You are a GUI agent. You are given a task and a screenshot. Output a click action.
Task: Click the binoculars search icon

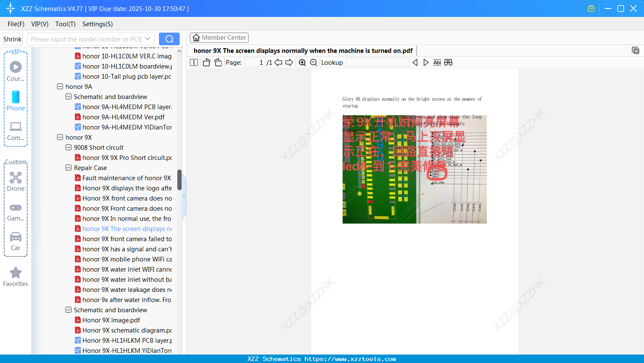coord(448,62)
